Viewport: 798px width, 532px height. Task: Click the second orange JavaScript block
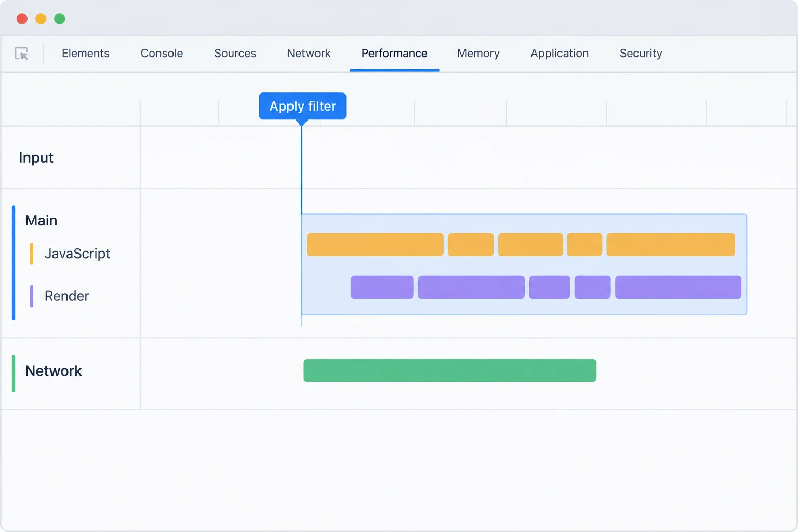471,245
